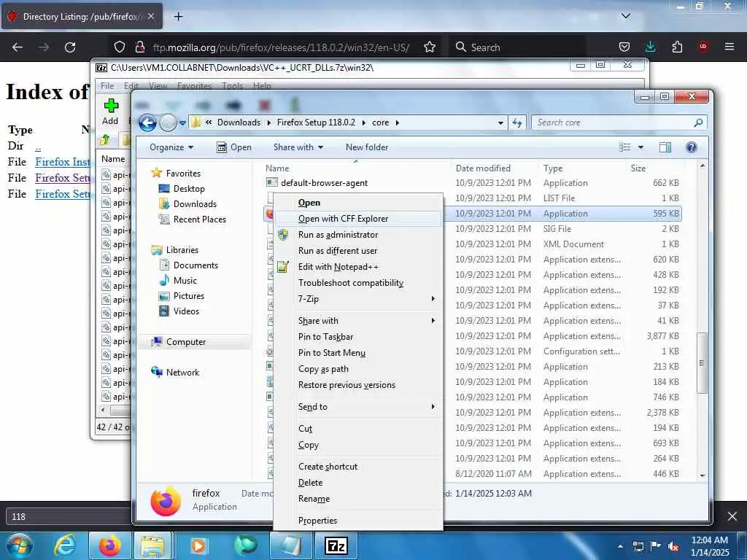Viewport: 747px width, 560px height.
Task: Open the uBlock Origin toolbar icon
Action: coord(703,47)
